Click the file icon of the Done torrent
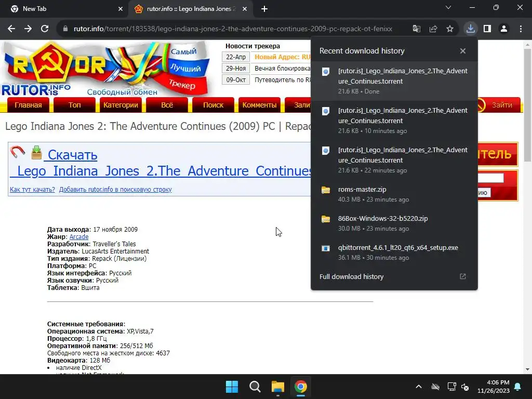This screenshot has height=399, width=532. (x=326, y=72)
